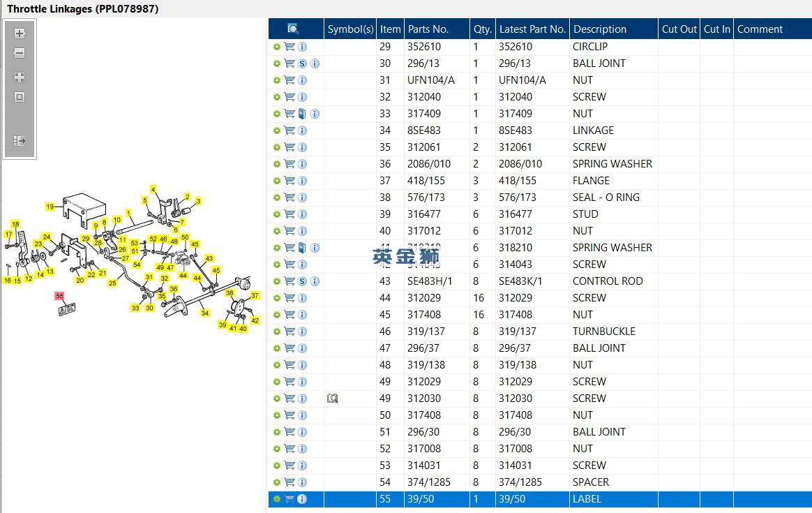This screenshot has height=513, width=812.
Task: Open the supersession S icon for 296/13 BALL JOINT
Action: pyautogui.click(x=303, y=64)
